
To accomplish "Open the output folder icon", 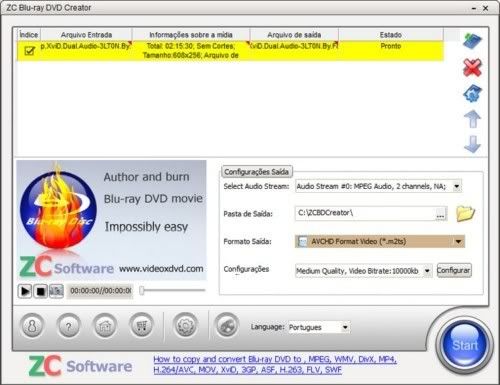I will 465,213.
